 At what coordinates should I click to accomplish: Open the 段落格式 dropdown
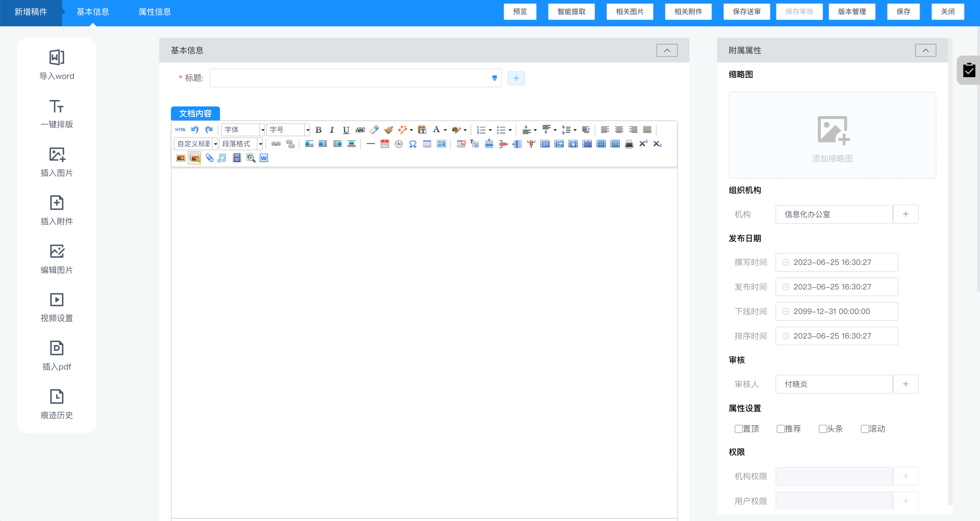pyautogui.click(x=241, y=144)
